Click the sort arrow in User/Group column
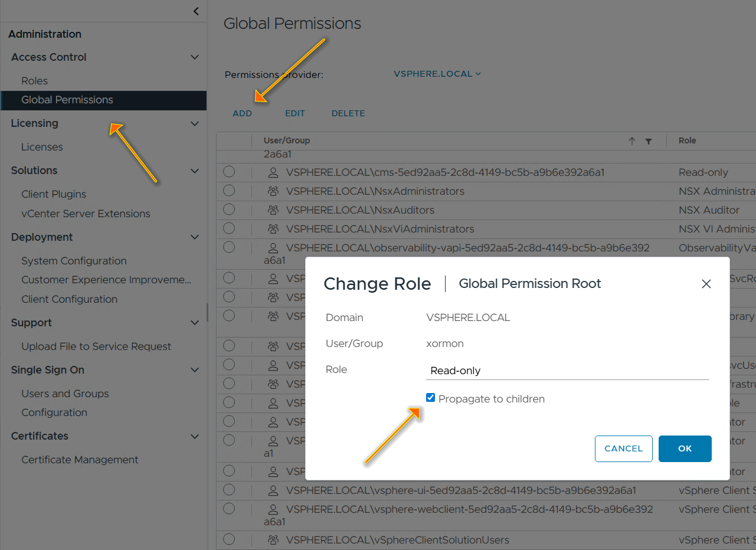 632,141
